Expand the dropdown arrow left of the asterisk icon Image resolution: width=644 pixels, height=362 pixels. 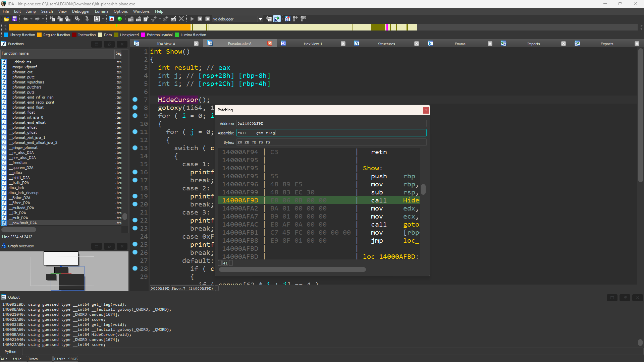pyautogui.click(x=160, y=19)
